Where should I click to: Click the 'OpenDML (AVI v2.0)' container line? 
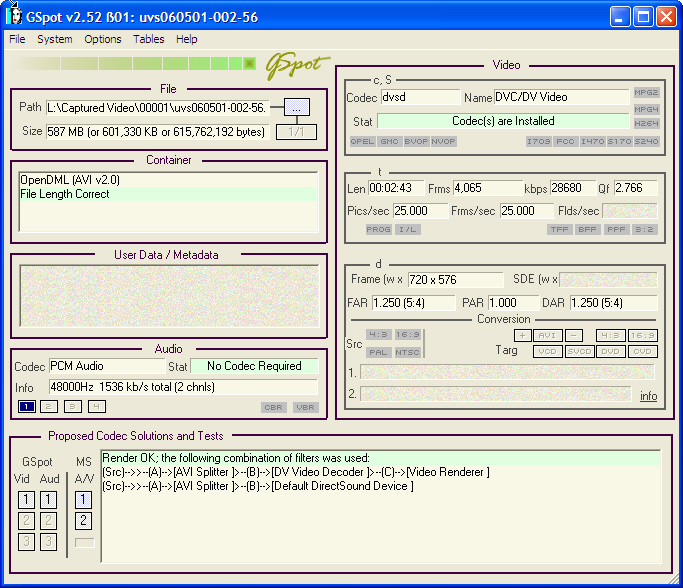pyautogui.click(x=169, y=180)
